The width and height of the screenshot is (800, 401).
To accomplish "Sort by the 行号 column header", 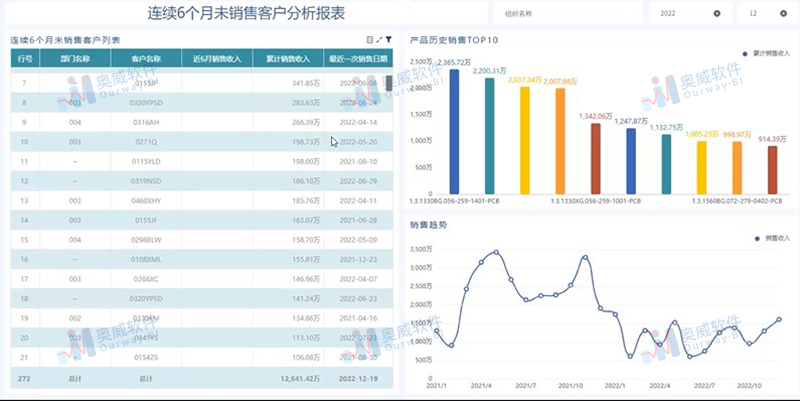I will 25,59.
